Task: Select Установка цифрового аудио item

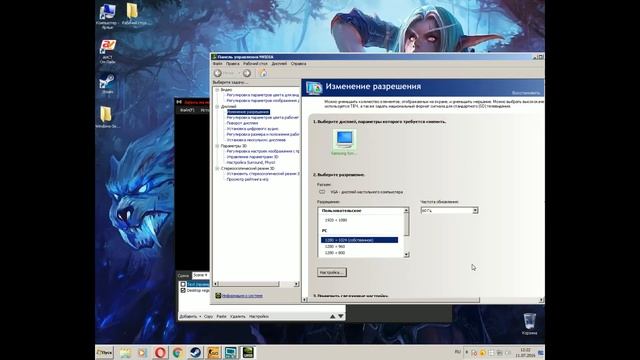Action: pyautogui.click(x=253, y=129)
